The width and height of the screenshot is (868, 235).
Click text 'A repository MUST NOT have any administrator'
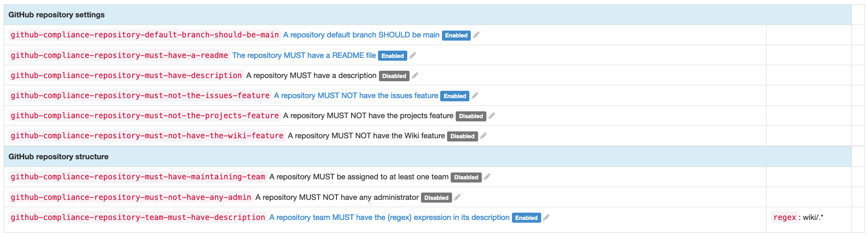coord(337,197)
